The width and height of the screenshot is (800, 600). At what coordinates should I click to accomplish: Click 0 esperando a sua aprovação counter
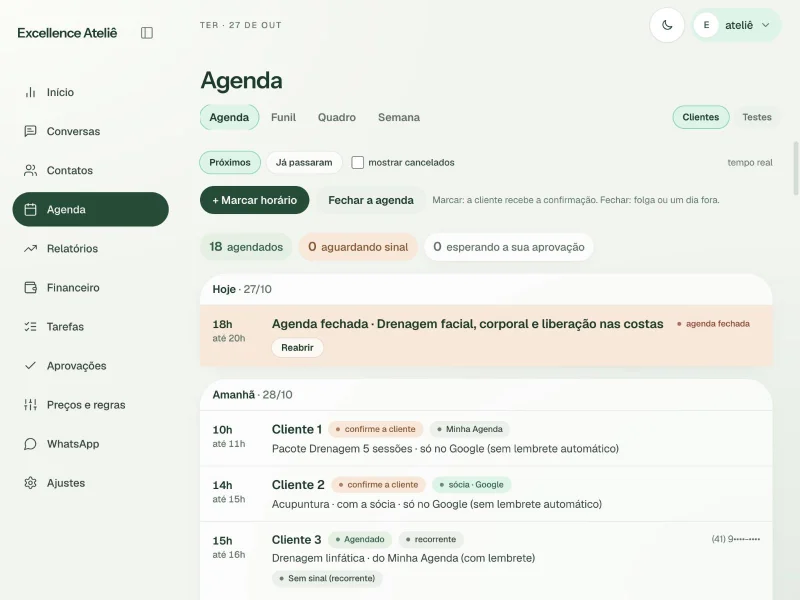tap(509, 247)
